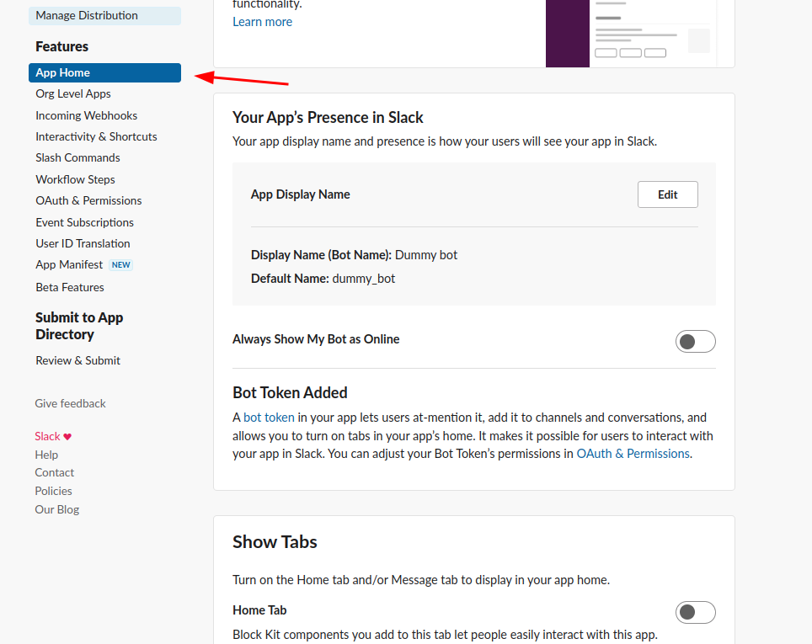Go to Event Subscriptions
Screen dimensions: 812x644
[84, 223]
